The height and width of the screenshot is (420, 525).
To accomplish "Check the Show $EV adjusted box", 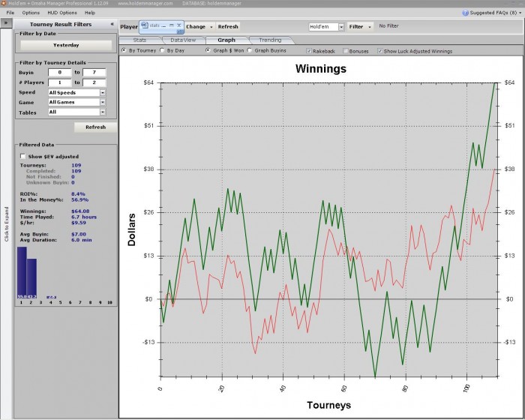I will (22, 156).
